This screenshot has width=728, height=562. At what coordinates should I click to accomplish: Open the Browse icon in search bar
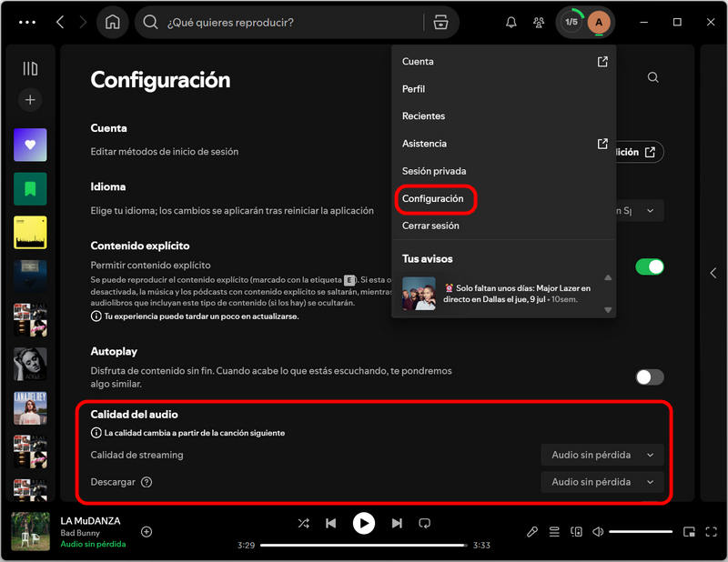[440, 22]
